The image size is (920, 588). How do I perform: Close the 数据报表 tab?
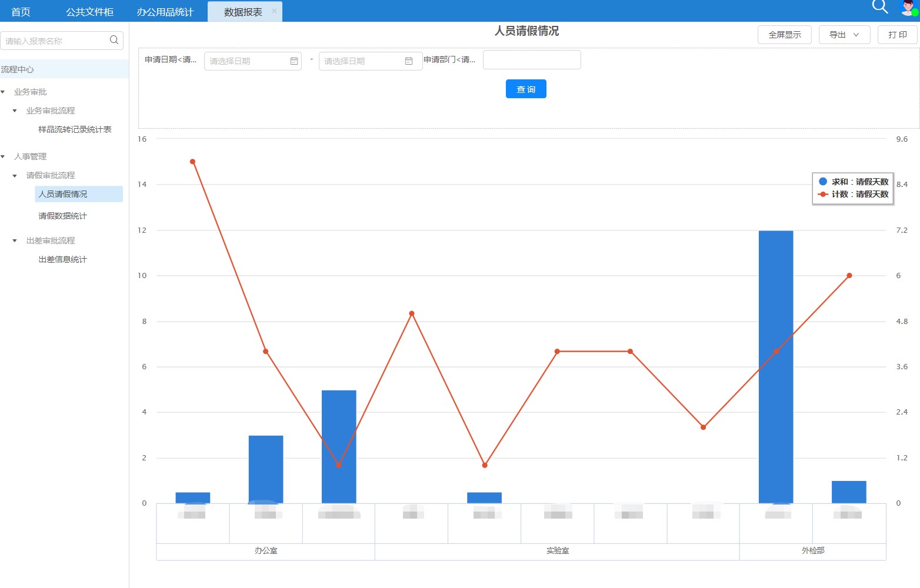274,11
